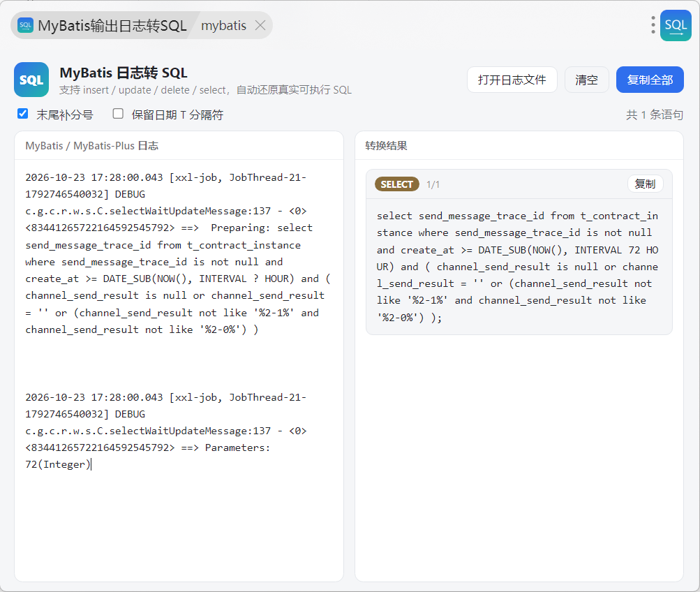This screenshot has width=700, height=592.
Task: Click the MyBatis 日志转 SQL app logo
Action: [31, 80]
